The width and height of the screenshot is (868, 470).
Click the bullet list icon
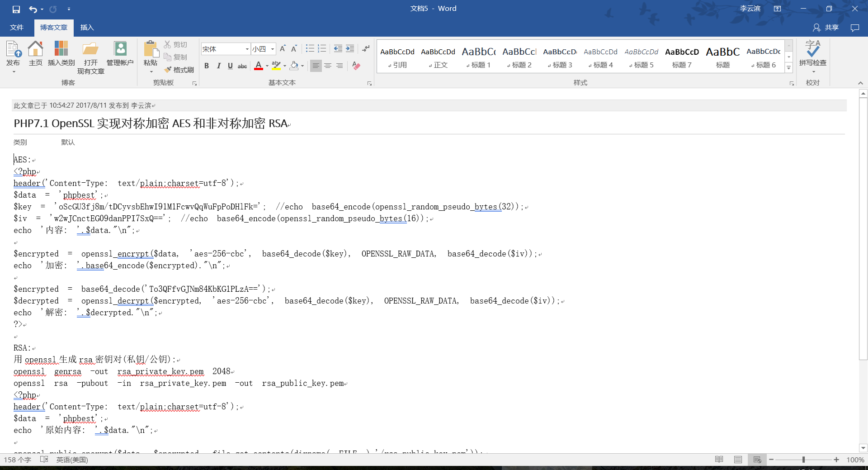point(310,49)
